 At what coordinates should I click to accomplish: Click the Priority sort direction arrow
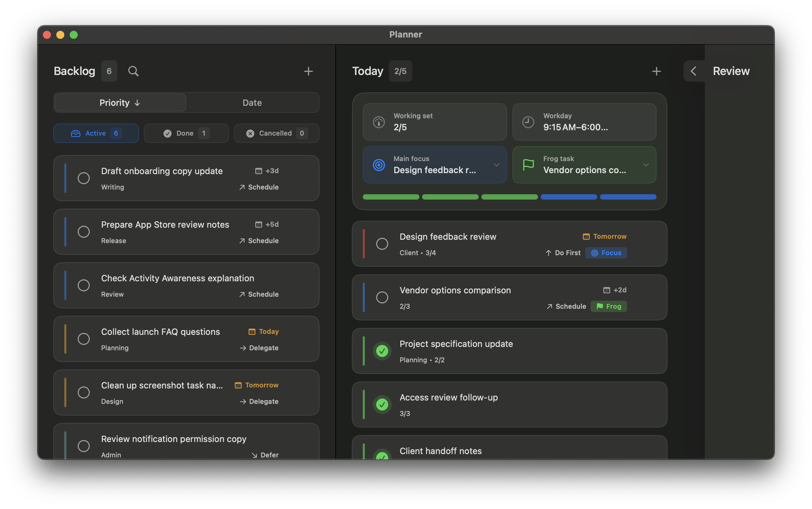tap(137, 103)
